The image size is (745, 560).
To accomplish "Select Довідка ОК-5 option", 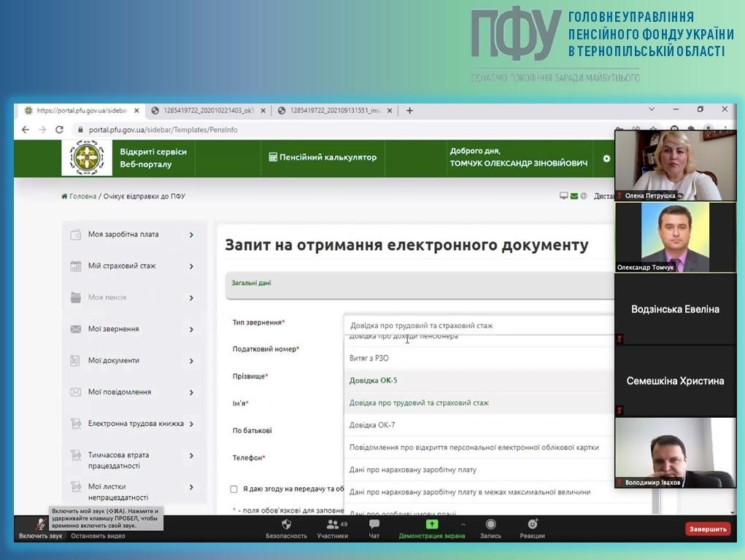I will coord(479,381).
